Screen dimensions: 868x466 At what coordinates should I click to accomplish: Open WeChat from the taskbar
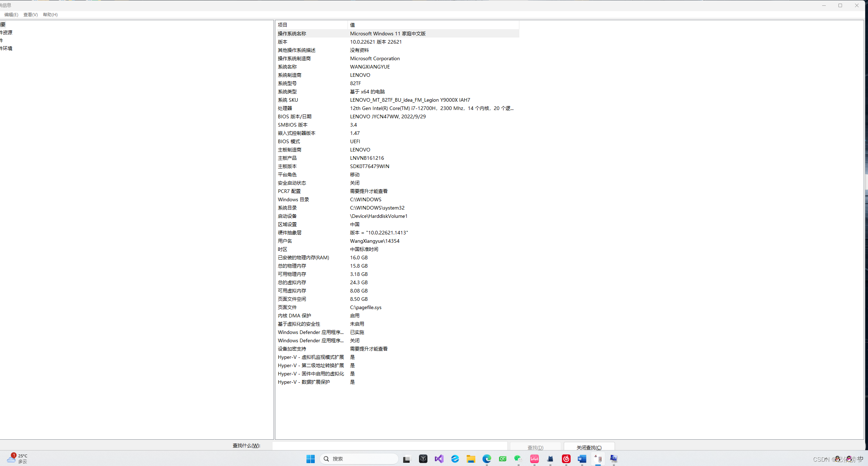point(518,459)
